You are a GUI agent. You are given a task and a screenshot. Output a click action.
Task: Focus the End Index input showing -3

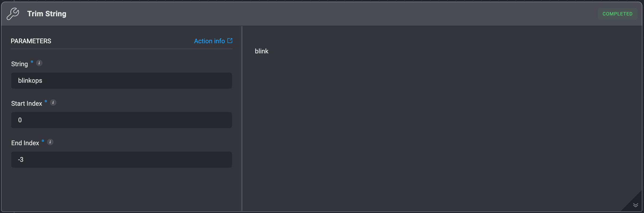[122, 160]
